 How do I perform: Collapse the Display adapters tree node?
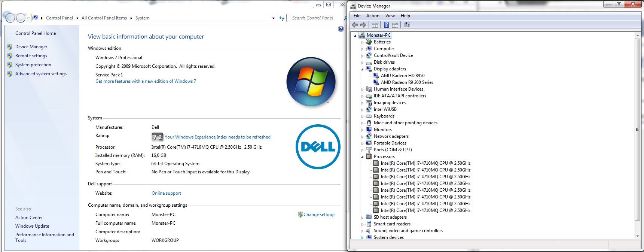pyautogui.click(x=362, y=69)
